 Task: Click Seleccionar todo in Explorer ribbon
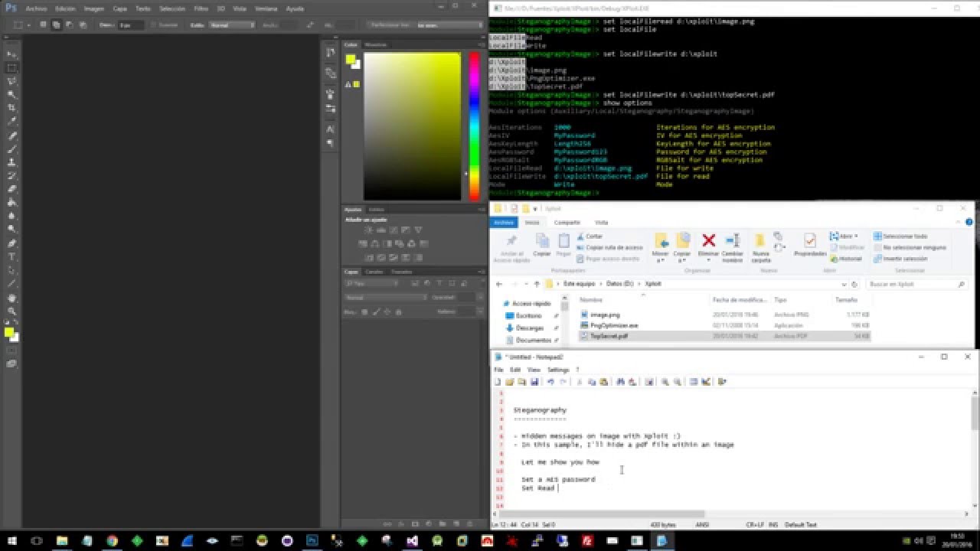point(900,236)
